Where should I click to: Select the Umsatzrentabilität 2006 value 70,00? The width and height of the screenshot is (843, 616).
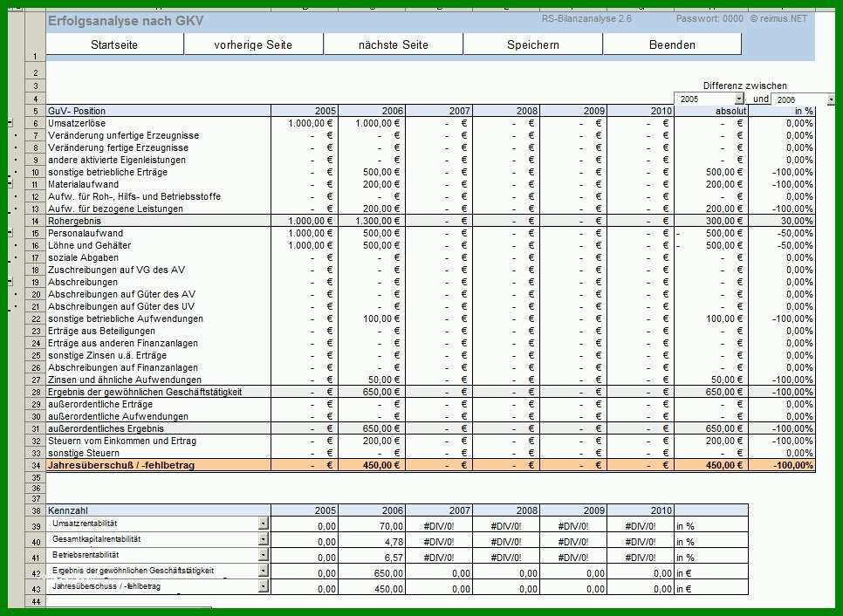pos(372,525)
